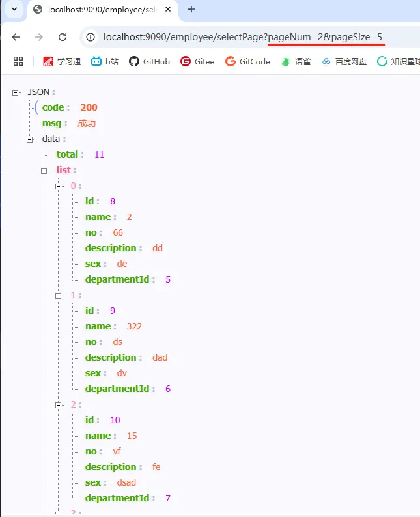Click the list key label

point(64,170)
